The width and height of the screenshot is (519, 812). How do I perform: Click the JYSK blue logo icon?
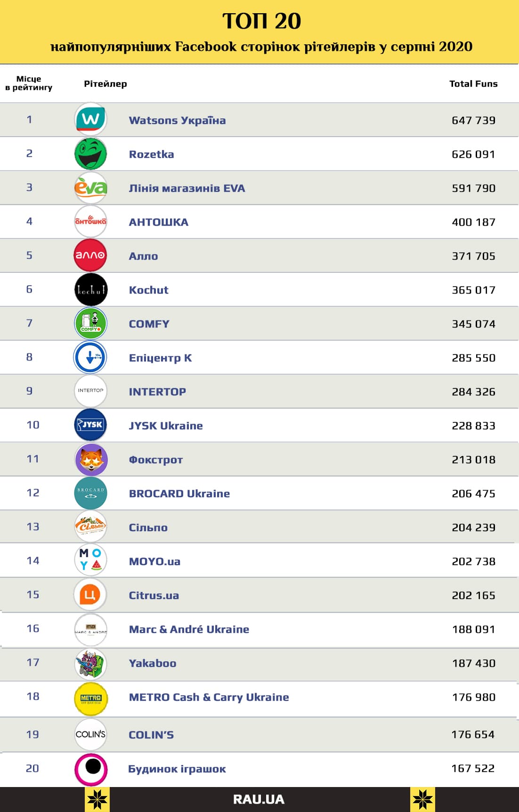[x=90, y=425]
